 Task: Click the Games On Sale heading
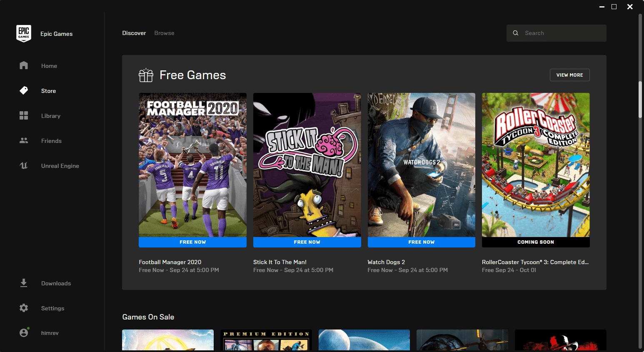pyautogui.click(x=148, y=317)
